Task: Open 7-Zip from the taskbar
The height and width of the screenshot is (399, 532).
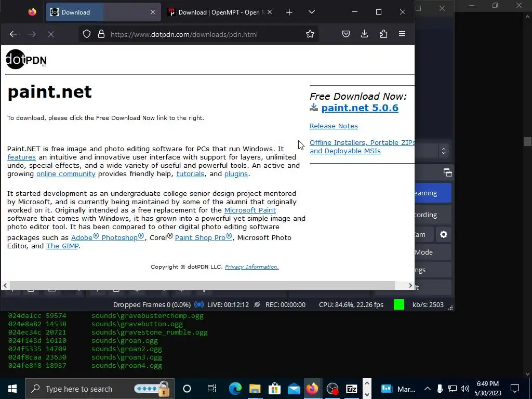Action: (x=352, y=389)
